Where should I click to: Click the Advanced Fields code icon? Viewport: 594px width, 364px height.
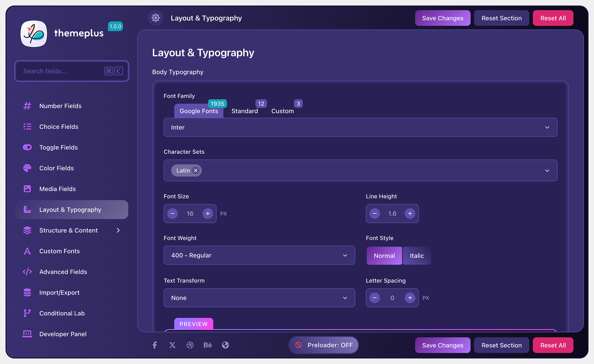coord(27,272)
